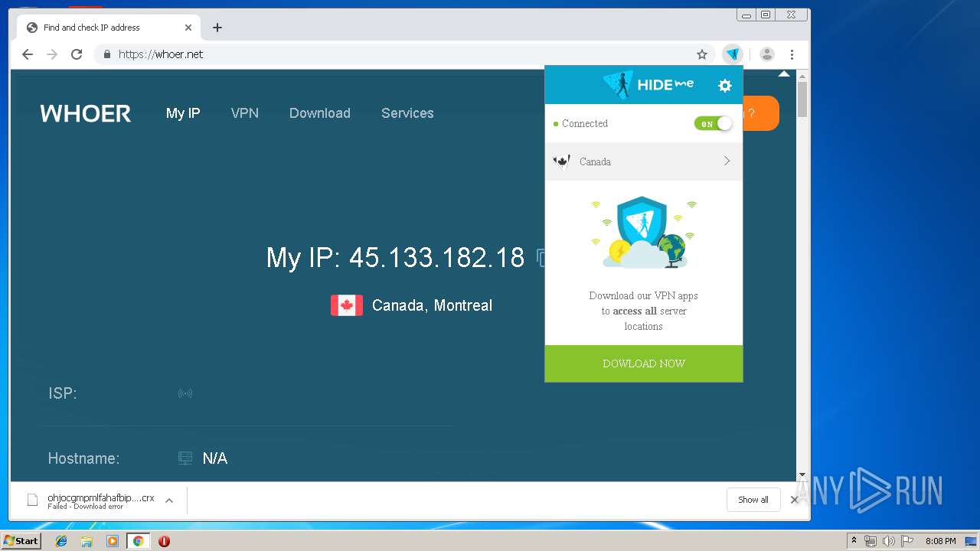This screenshot has height=551, width=980.
Task: Expand the Canada location selector
Action: click(x=644, y=161)
